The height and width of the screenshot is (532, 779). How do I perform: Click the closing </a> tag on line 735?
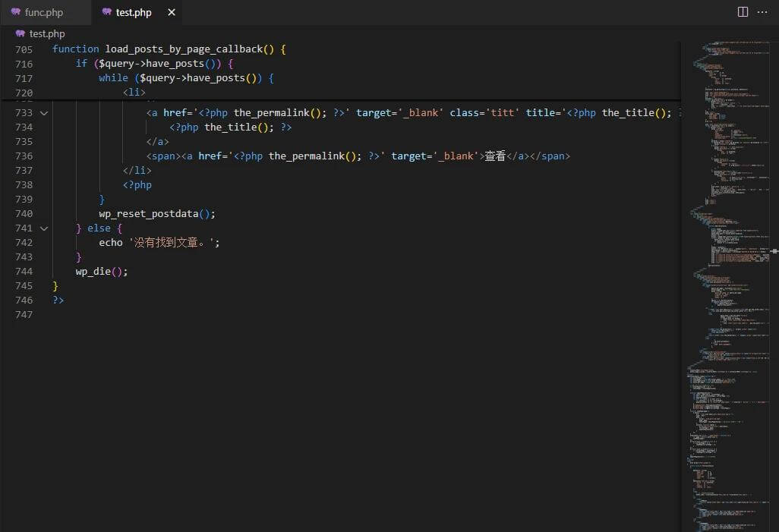click(x=157, y=142)
